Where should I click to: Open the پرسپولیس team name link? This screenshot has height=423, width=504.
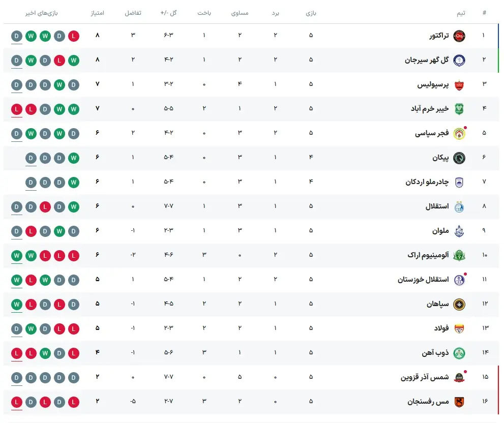[433, 85]
